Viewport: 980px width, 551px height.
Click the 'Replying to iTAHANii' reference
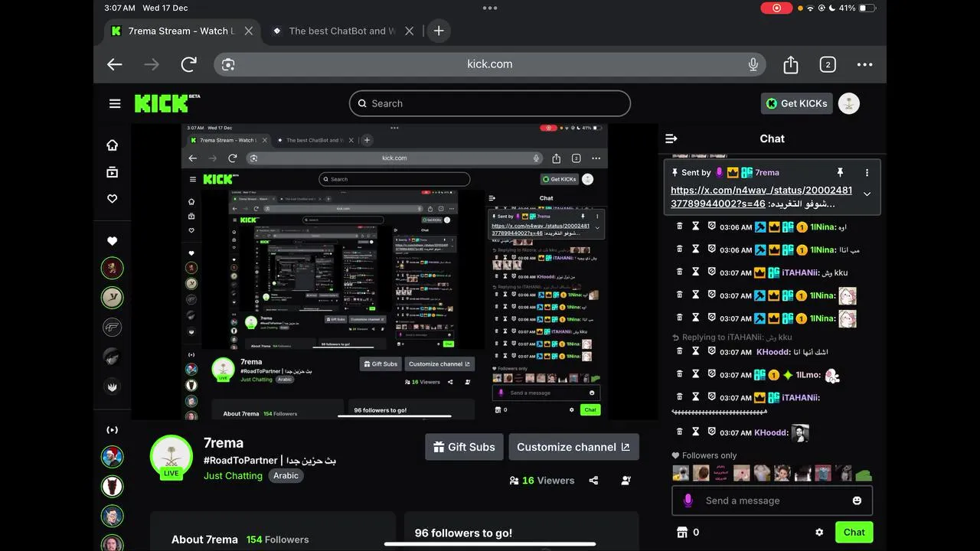(x=732, y=337)
